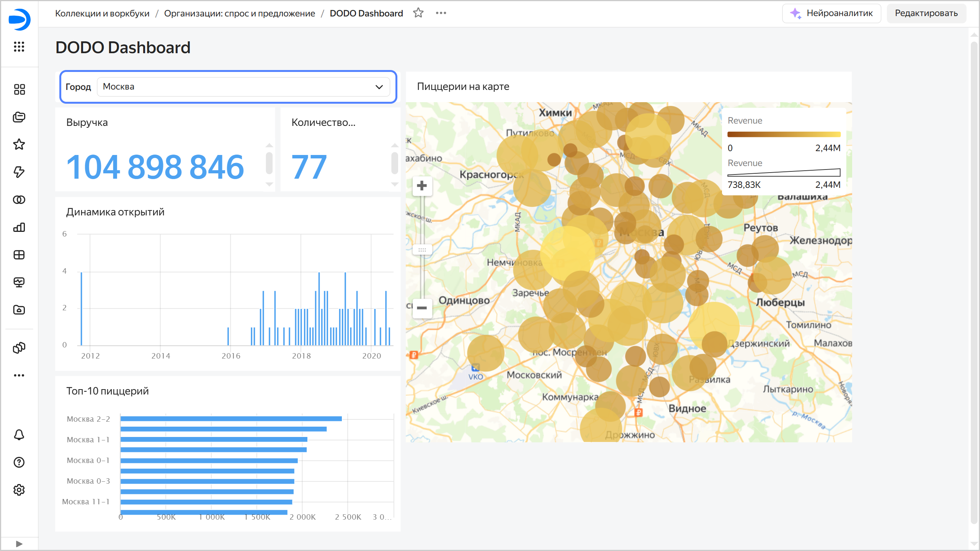Add DODO Dashboard to favorites star
The image size is (980, 551).
point(418,13)
